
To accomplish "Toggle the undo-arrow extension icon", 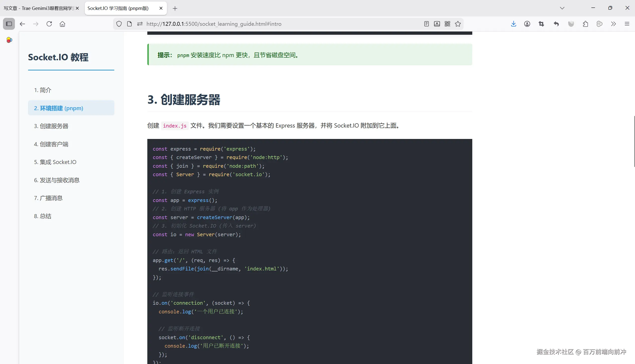I will tap(556, 24).
